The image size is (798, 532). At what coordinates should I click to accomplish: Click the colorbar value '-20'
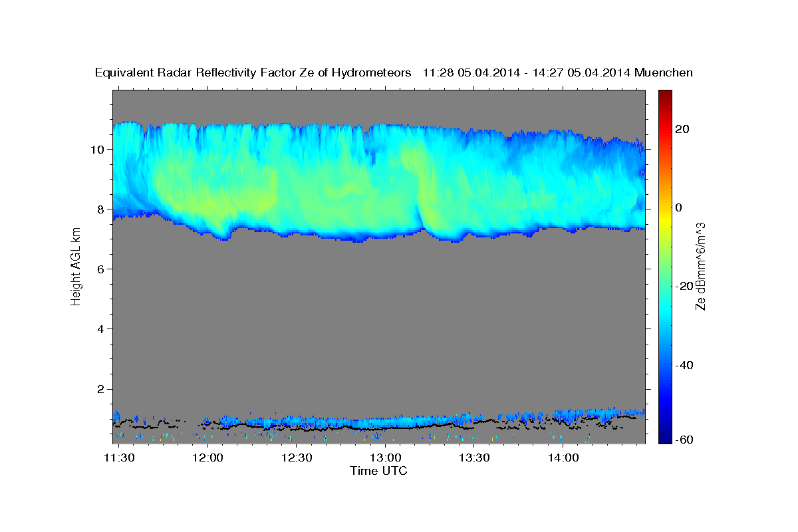coord(686,286)
